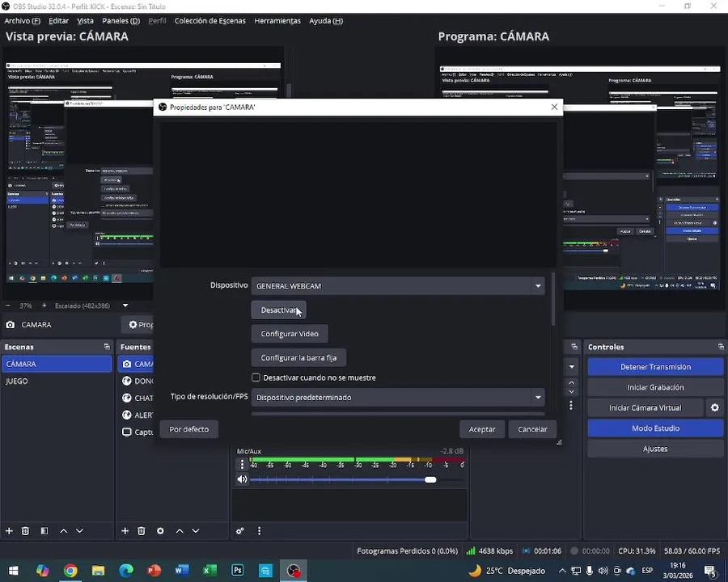Click the Windows Start button

click(14, 571)
